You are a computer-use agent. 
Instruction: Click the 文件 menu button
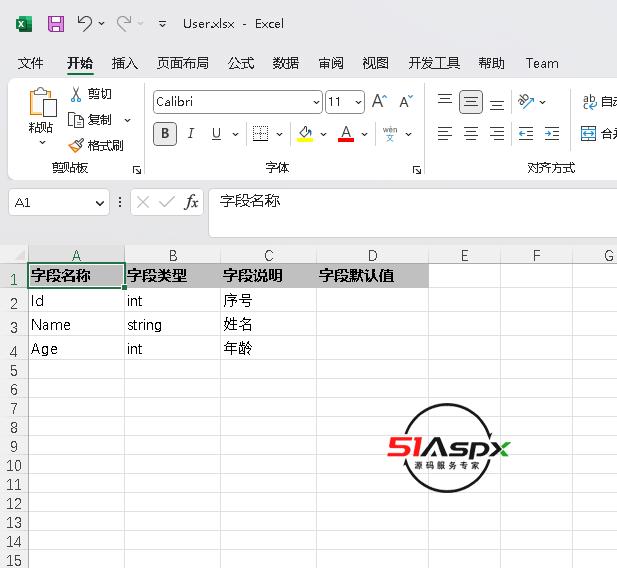coord(31,63)
